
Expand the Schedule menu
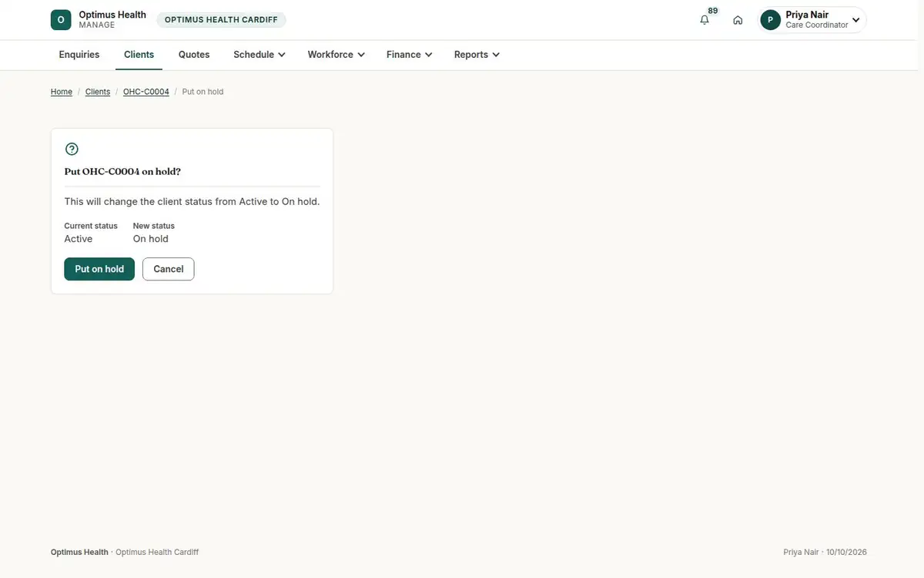coord(259,55)
